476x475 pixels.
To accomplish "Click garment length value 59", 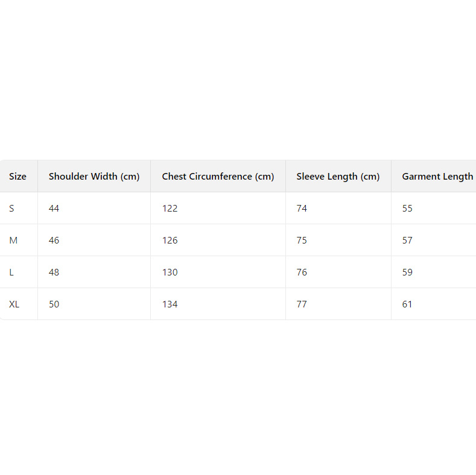I will coord(407,272).
